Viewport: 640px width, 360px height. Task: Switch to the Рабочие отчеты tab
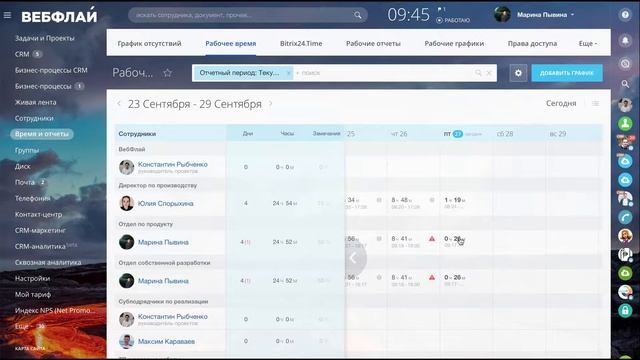[x=373, y=43]
